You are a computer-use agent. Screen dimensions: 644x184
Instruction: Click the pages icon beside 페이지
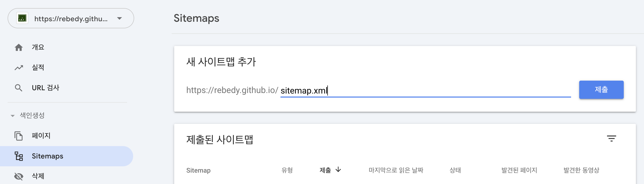18,136
